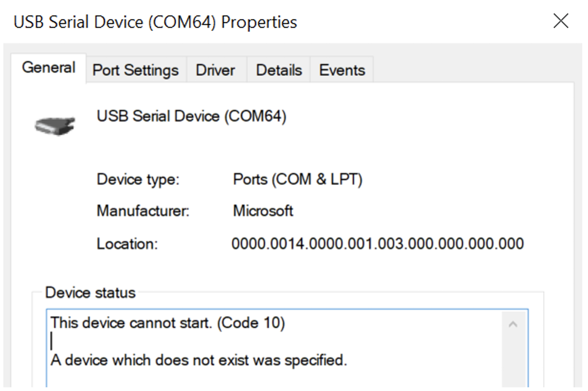Click the USB serial device icon
This screenshot has height=391, width=588.
tap(55, 126)
